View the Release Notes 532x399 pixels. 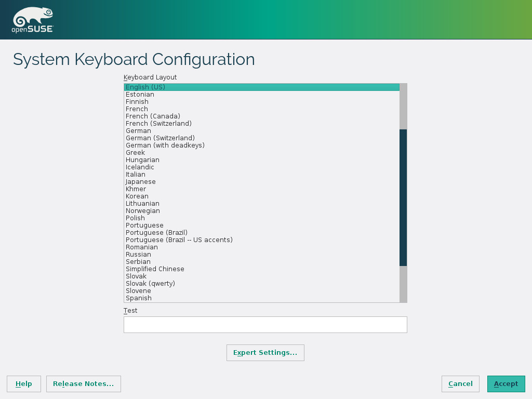[83, 384]
